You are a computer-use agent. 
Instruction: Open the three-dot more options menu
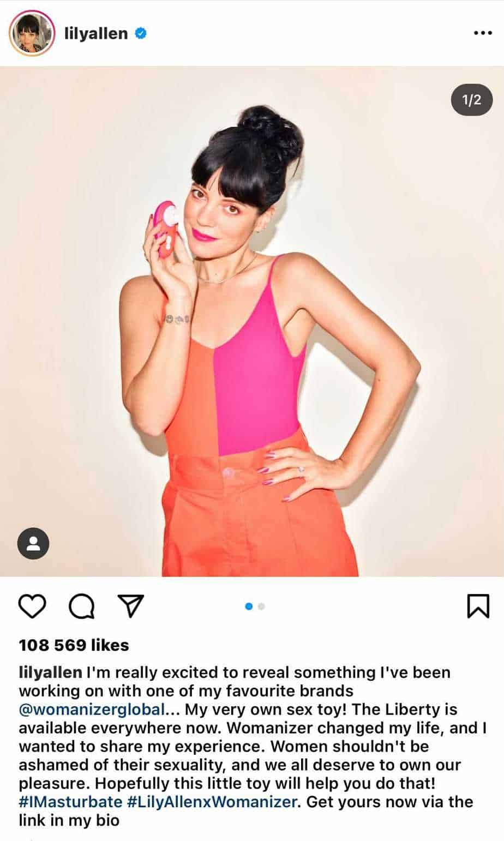(483, 33)
